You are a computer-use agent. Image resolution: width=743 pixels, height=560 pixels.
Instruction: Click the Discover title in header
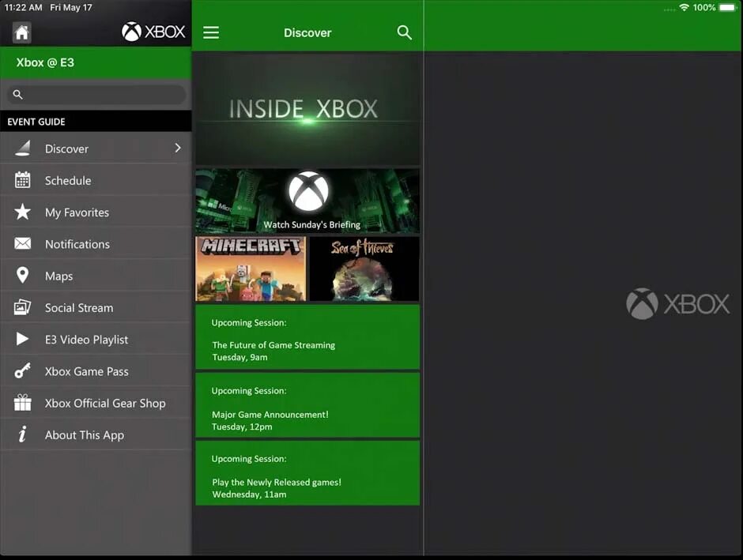pyautogui.click(x=307, y=32)
